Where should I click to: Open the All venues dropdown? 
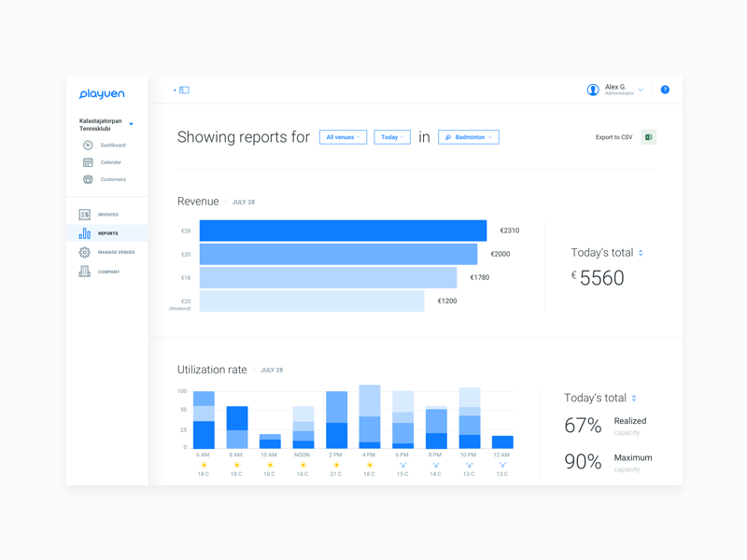point(343,137)
